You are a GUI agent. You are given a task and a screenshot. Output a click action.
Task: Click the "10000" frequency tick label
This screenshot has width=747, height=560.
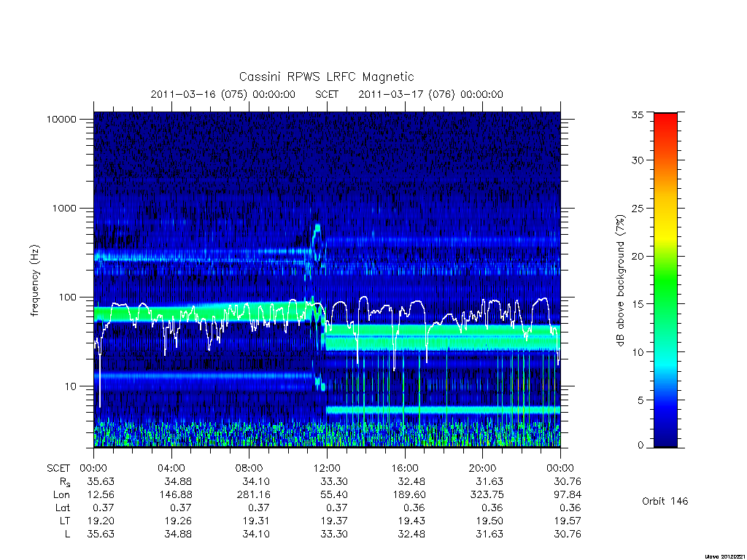click(61, 119)
